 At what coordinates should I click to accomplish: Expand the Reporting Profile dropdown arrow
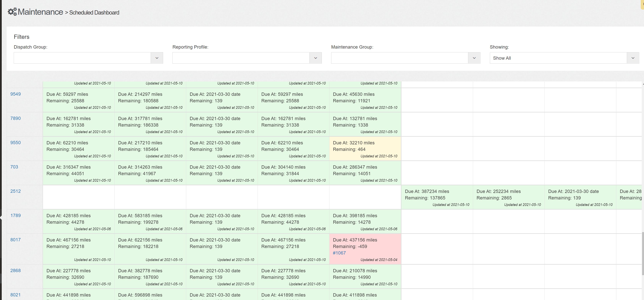click(x=316, y=58)
